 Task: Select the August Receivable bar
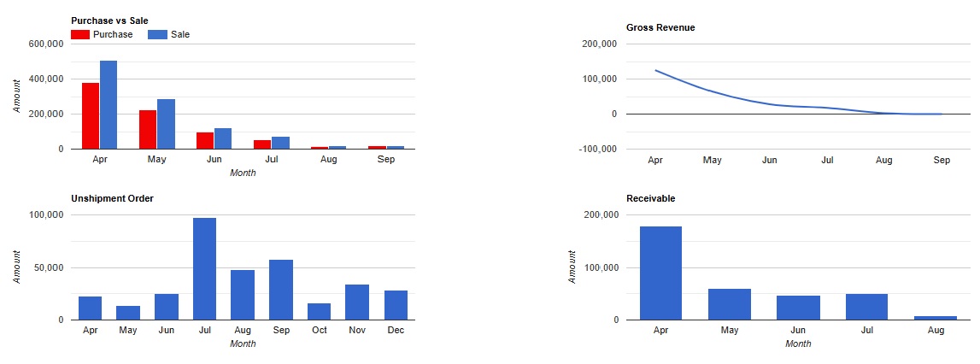coord(936,318)
